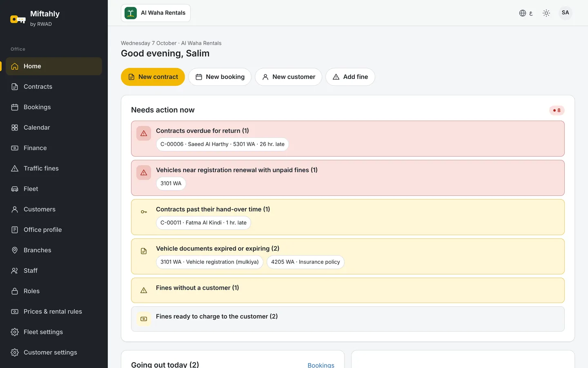
Task: Follow the Bookings link in Going out today
Action: (x=321, y=365)
